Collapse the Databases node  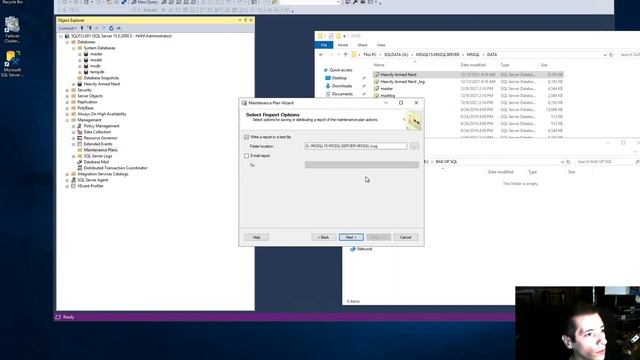pos(67,42)
